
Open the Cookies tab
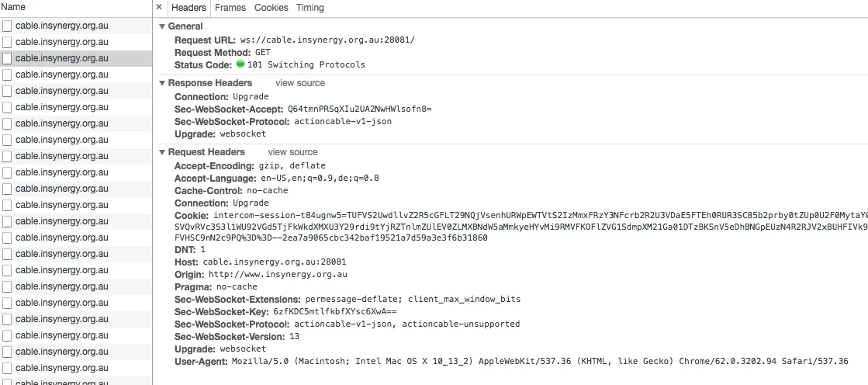[271, 8]
